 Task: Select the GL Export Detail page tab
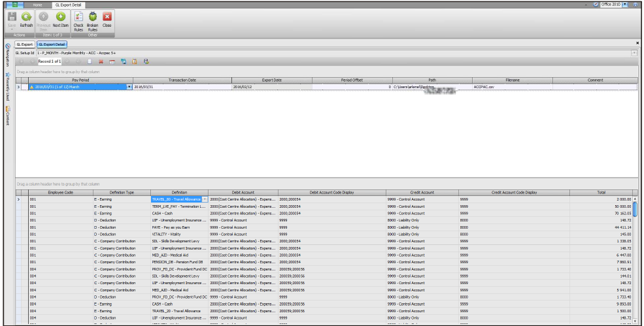coord(52,44)
